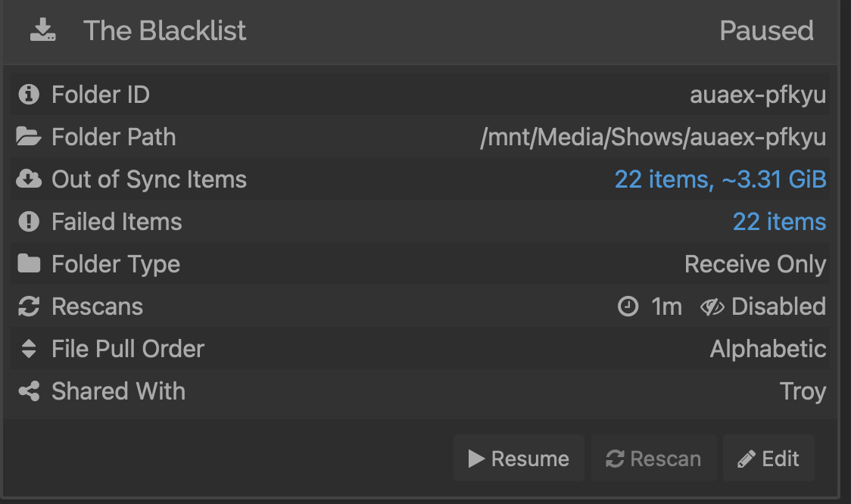Screen dimensions: 851x504
Task: Click the open folder icon for Folder Path
Action: [29, 137]
